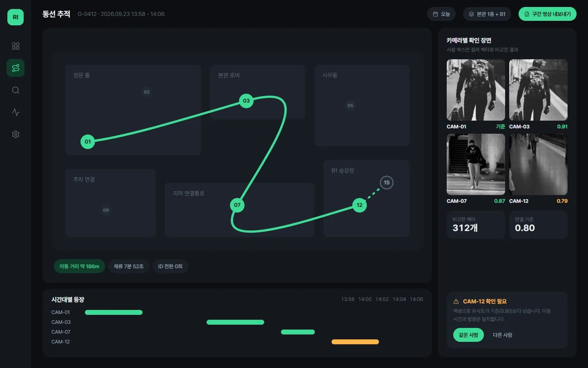Viewport: 588px width, 368px height.
Task: Click the calendar icon in 오늘 button
Action: 435,14
